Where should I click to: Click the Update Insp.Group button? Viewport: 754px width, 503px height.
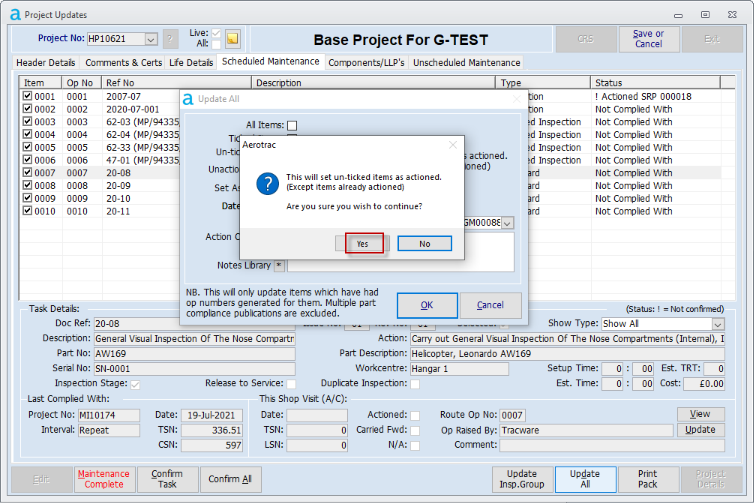click(522, 479)
